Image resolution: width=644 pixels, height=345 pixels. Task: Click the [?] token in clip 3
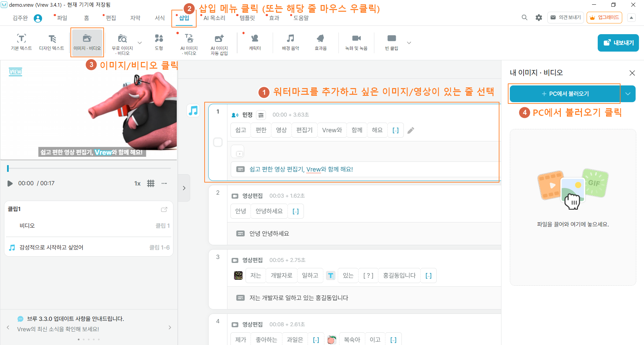pos(368,275)
